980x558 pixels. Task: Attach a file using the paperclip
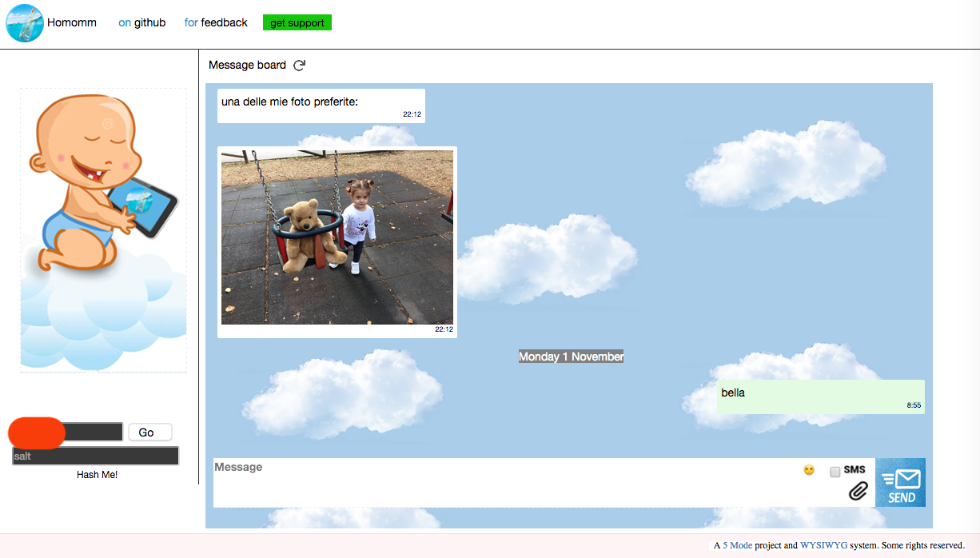[x=858, y=490]
